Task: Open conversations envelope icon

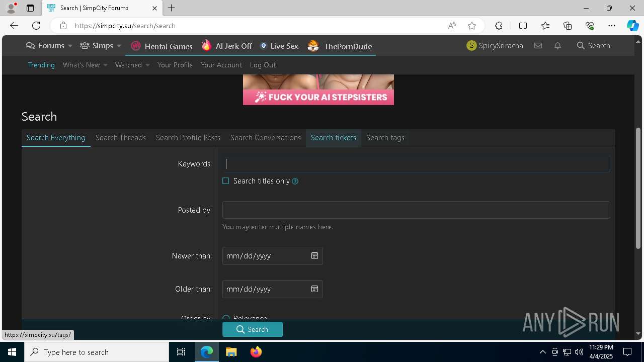Action: [538, 46]
